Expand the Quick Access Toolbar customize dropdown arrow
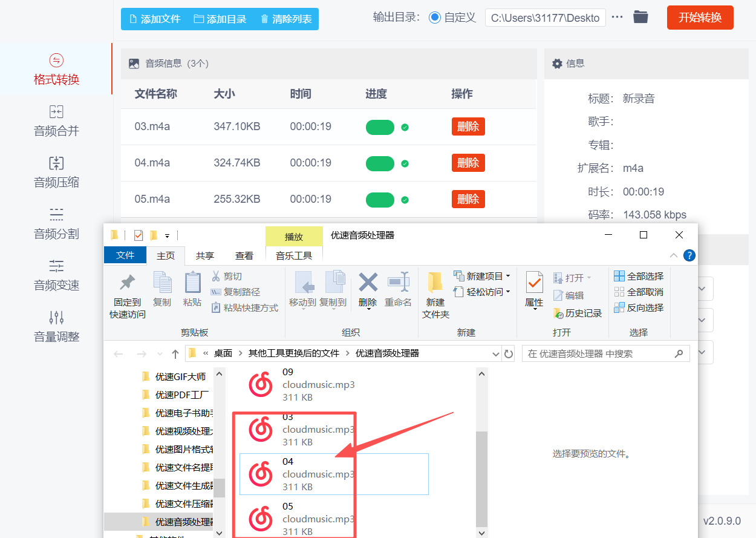 (167, 235)
